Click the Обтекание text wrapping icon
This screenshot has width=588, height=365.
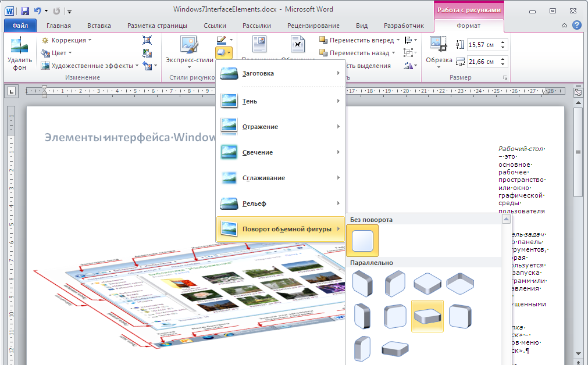point(298,45)
